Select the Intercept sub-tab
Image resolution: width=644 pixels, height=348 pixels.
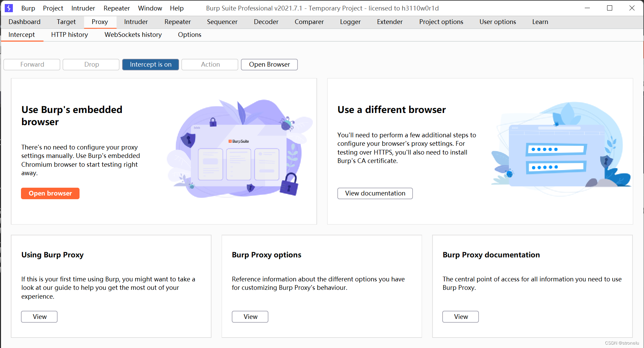[x=22, y=35]
